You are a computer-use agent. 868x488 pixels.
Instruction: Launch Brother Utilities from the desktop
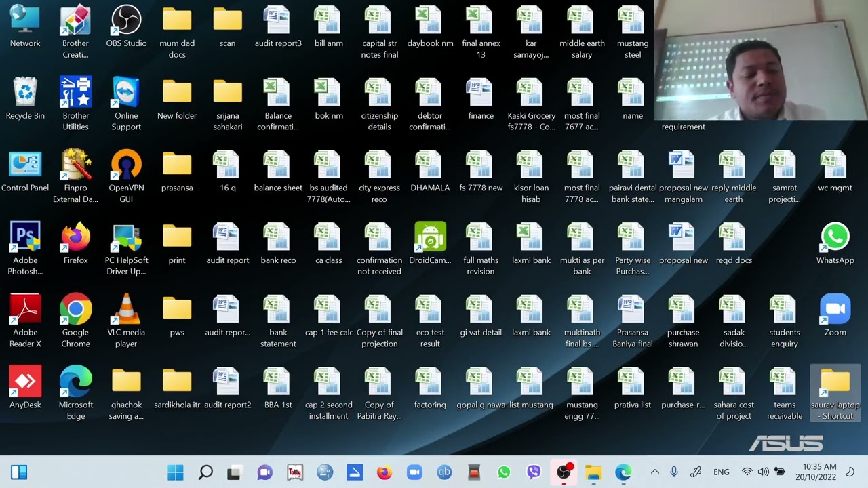76,104
